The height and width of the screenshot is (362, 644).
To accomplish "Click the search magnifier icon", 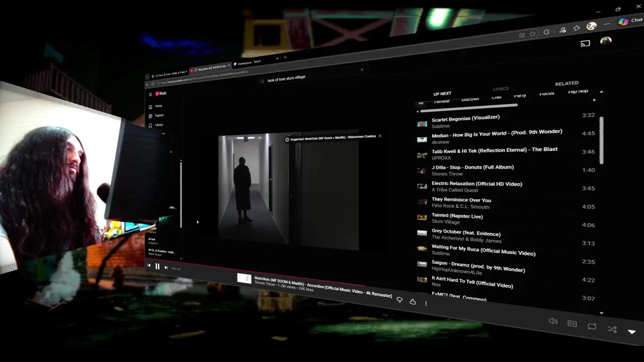I will tap(262, 81).
